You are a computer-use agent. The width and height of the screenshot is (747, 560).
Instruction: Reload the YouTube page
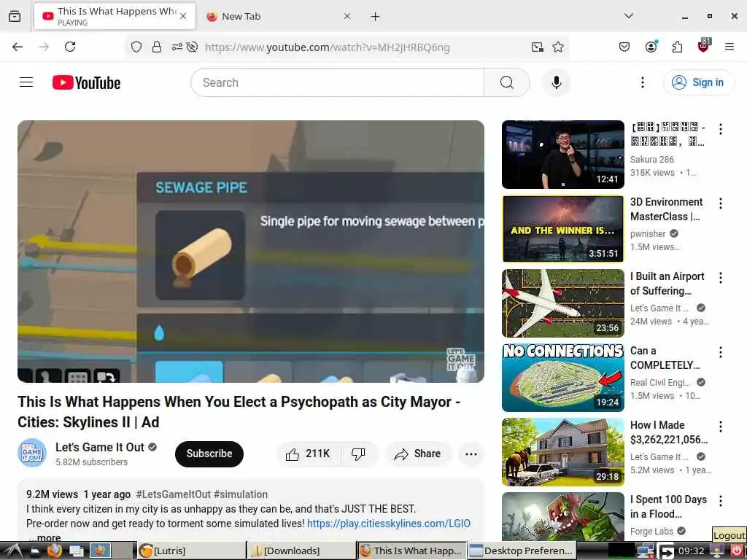(x=70, y=47)
